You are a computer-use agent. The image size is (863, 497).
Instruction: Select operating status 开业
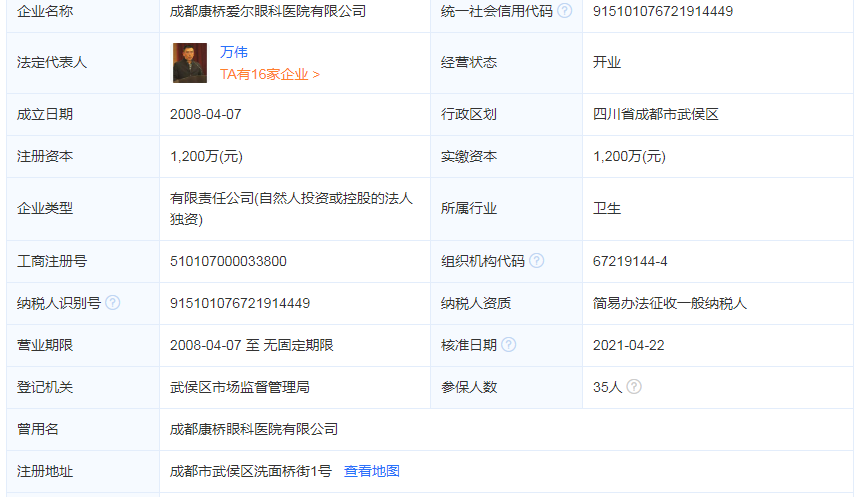pos(607,62)
